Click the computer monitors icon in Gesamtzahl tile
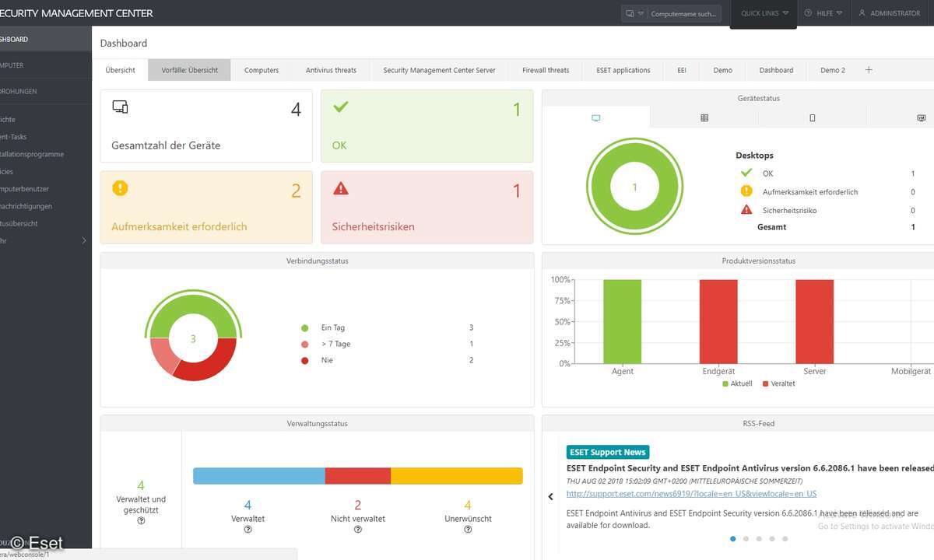Image resolution: width=934 pixels, height=560 pixels. point(120,107)
